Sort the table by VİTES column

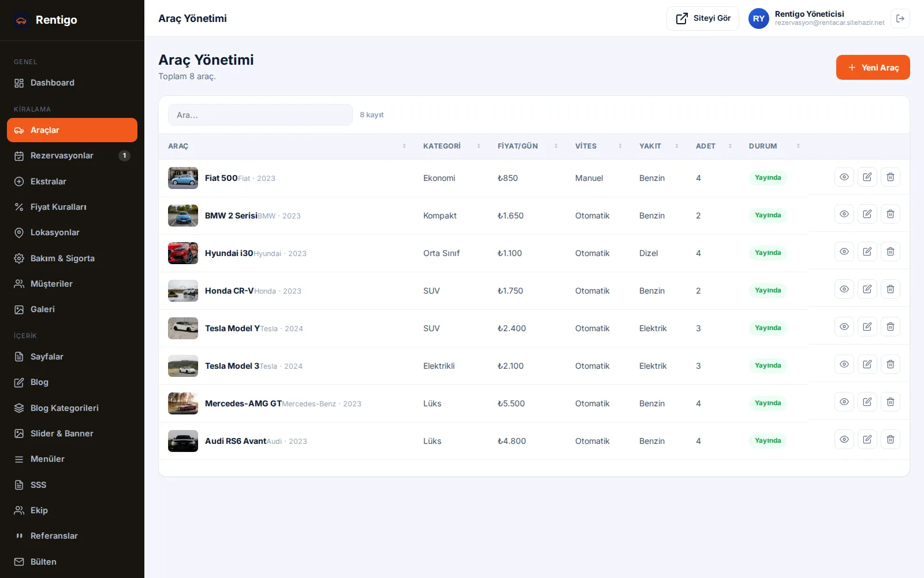pos(598,146)
